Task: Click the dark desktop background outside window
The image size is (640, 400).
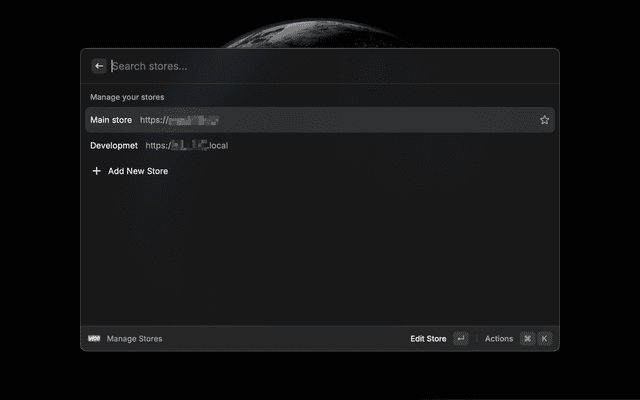Action: pos(40,200)
